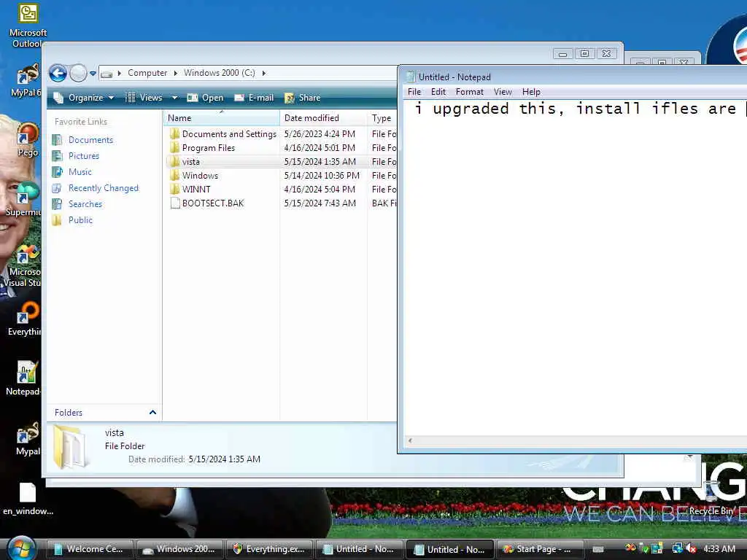Expand the arrow after Windows 2000 (C:)

[x=264, y=73]
